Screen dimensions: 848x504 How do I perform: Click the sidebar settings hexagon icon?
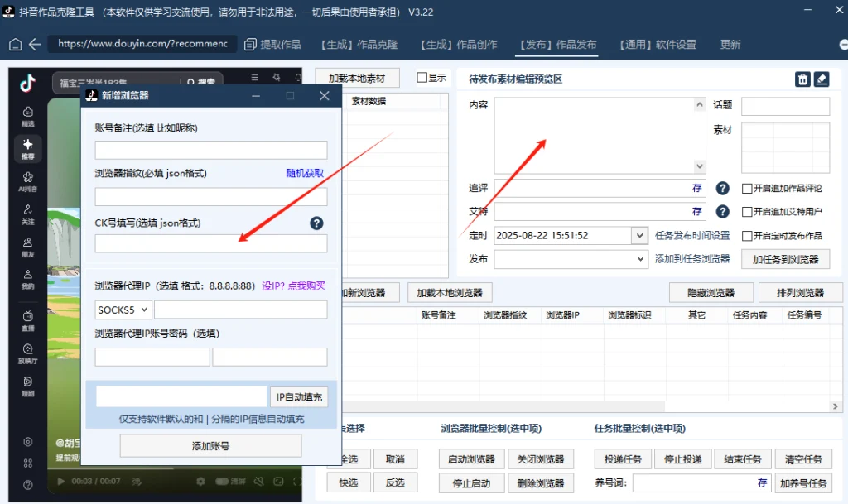[x=27, y=442]
